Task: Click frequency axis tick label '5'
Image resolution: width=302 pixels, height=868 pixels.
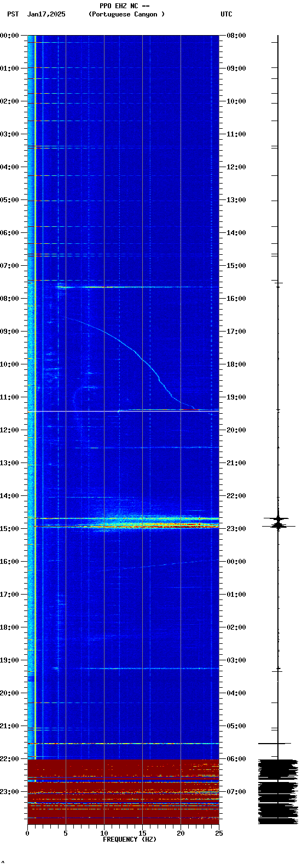Action: click(x=66, y=833)
